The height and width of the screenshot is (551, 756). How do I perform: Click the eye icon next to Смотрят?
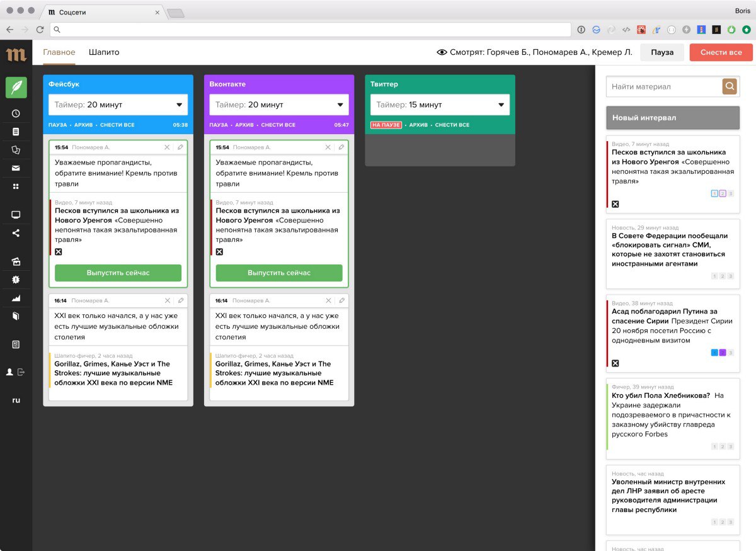point(442,52)
